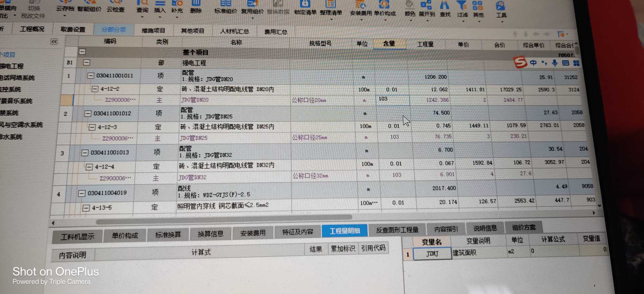Select the 分部分项 tab
644x294 pixels.
tap(113, 30)
